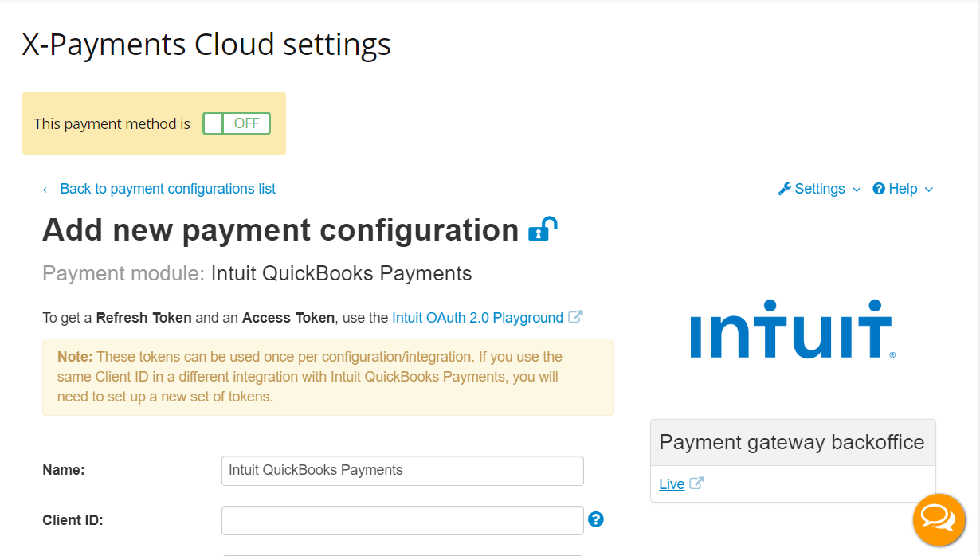
Task: Click the question circle icon beside Help
Action: click(x=879, y=189)
